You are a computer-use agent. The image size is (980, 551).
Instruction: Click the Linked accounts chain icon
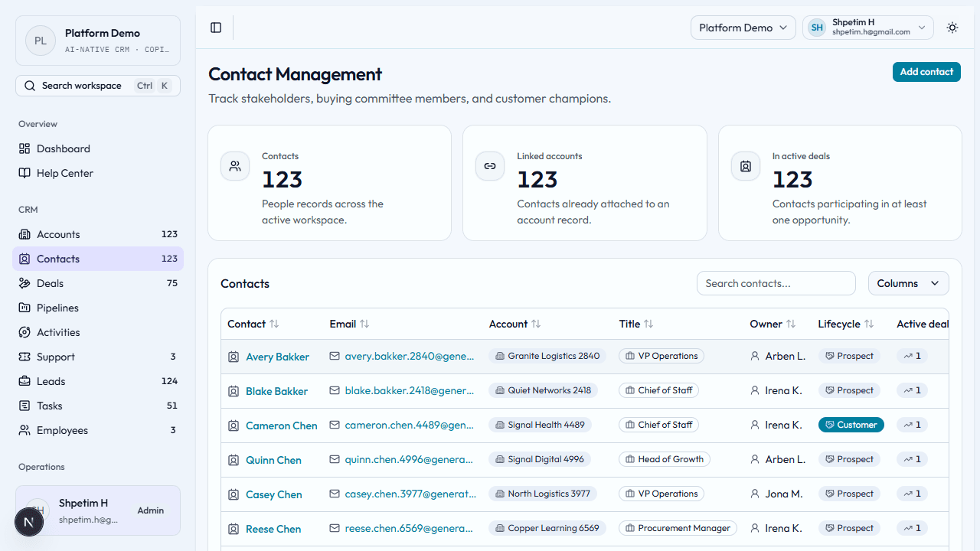click(490, 165)
